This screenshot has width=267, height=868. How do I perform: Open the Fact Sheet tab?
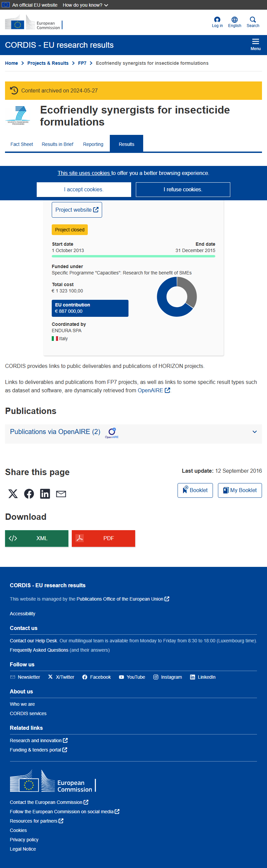(x=22, y=144)
